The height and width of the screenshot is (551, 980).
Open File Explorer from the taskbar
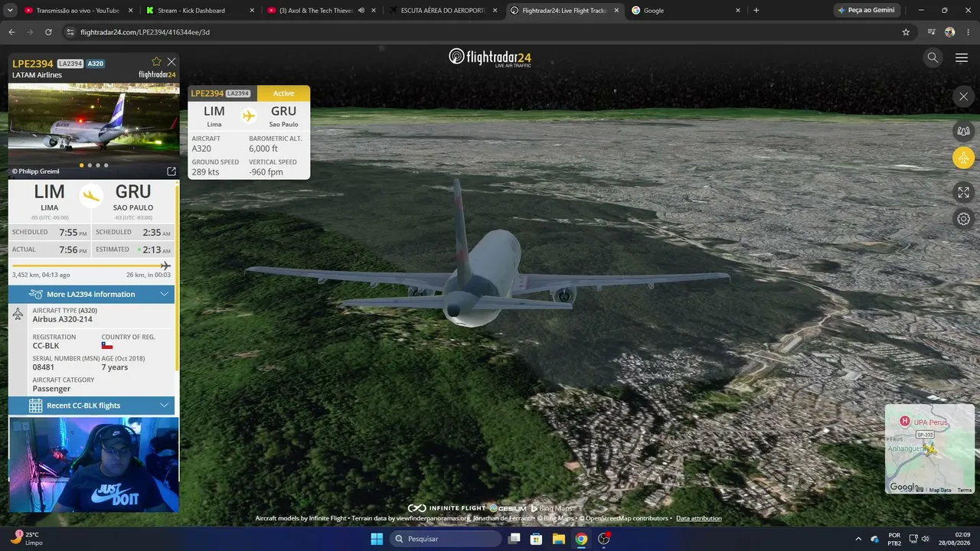559,539
